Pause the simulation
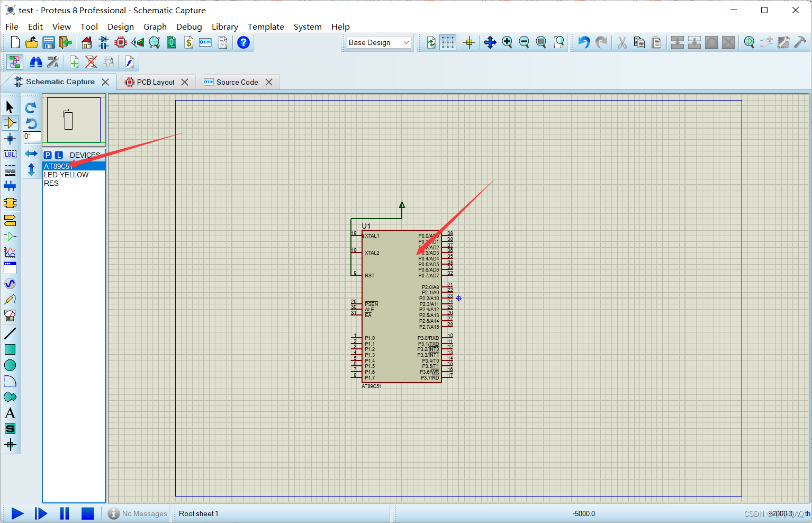The height and width of the screenshot is (523, 812). point(65,513)
